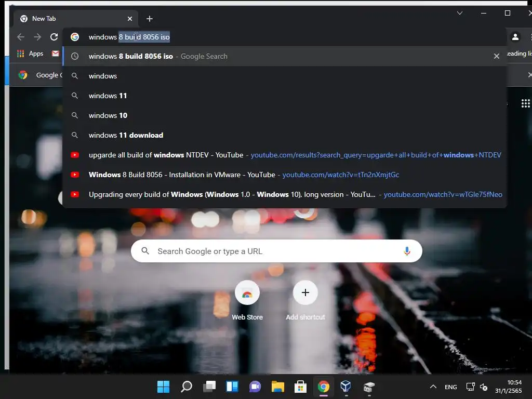Image resolution: width=532 pixels, height=399 pixels.
Task: Choose the 'windows 10' suggestion
Action: [x=285, y=115]
